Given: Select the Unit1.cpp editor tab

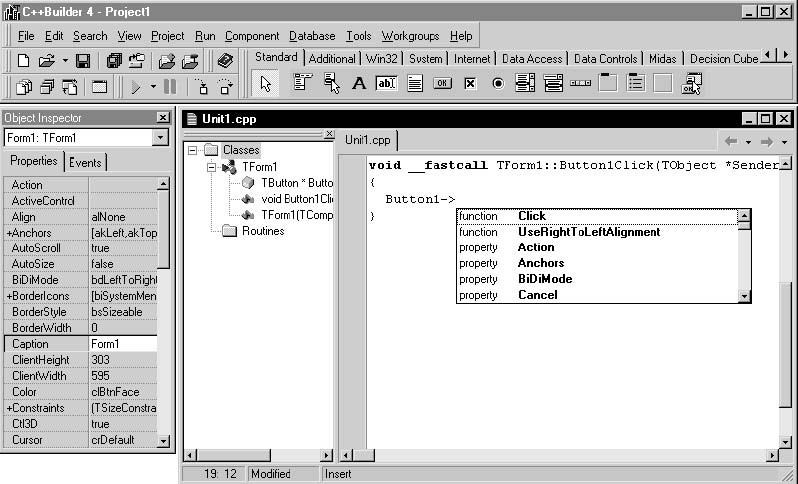Looking at the screenshot, I should (367, 140).
